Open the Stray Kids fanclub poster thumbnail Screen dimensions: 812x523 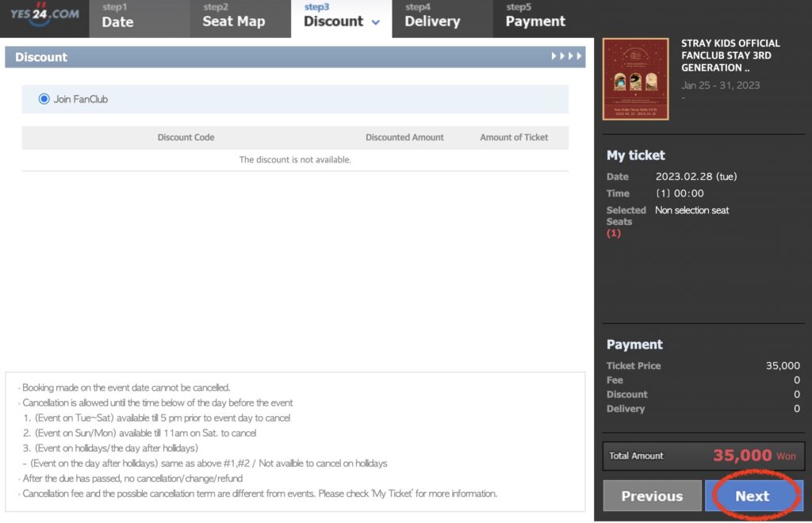tap(635, 79)
